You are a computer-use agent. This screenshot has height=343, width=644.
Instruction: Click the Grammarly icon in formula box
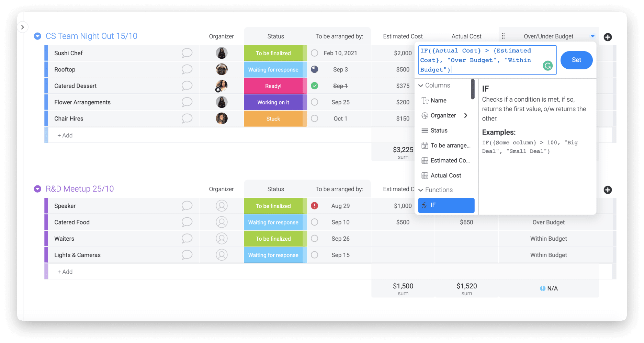point(547,66)
